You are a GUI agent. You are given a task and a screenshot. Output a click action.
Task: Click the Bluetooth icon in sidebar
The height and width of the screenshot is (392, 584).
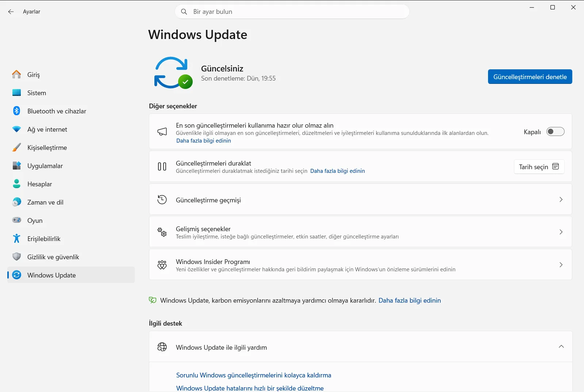[16, 111]
